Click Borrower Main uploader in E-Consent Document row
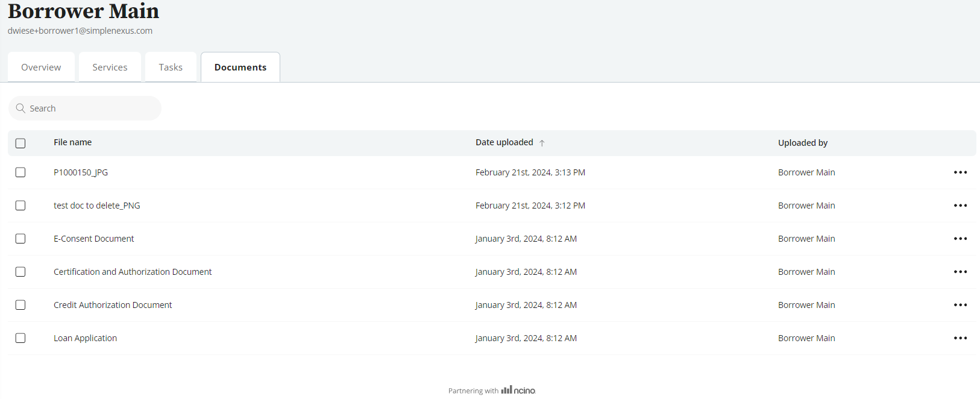Image resolution: width=980 pixels, height=399 pixels. click(x=806, y=239)
